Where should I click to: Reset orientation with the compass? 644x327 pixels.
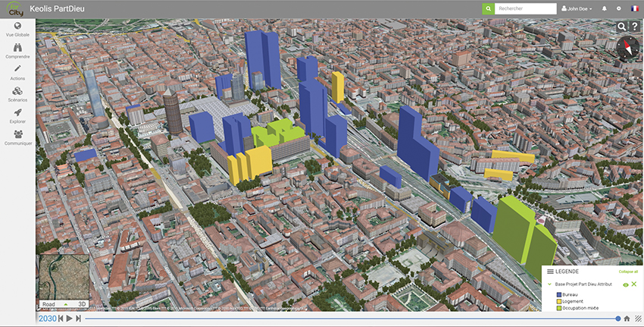click(628, 48)
